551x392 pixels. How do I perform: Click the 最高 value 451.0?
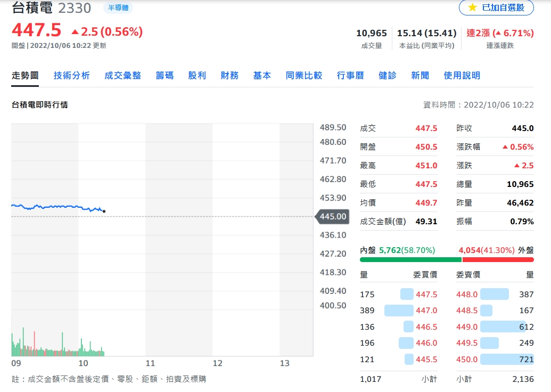[x=426, y=166]
